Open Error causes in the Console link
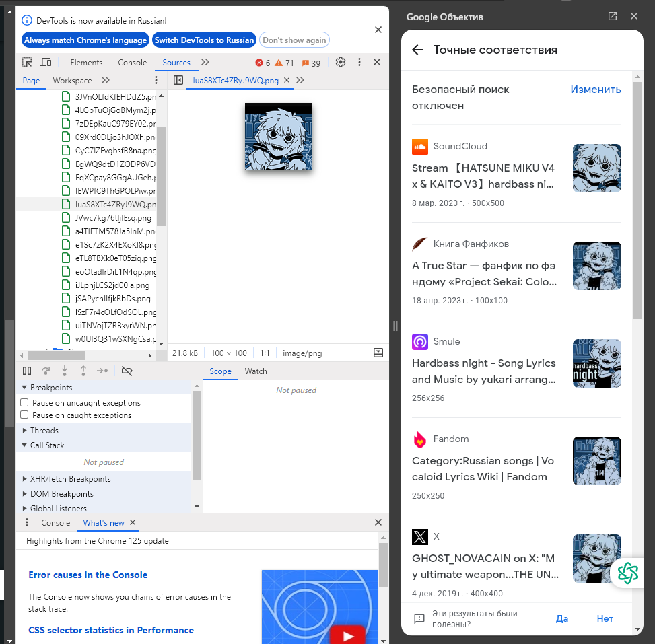The image size is (655, 644). 88,575
